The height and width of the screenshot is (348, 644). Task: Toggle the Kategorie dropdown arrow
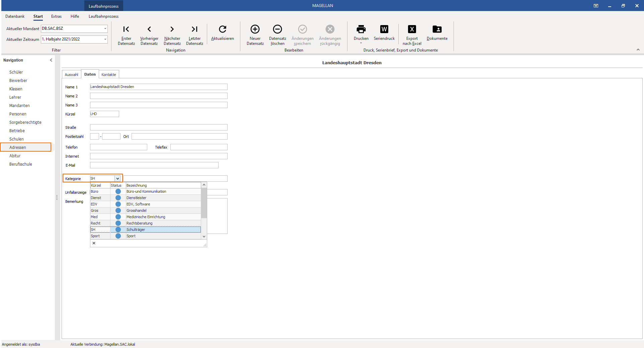(x=117, y=179)
